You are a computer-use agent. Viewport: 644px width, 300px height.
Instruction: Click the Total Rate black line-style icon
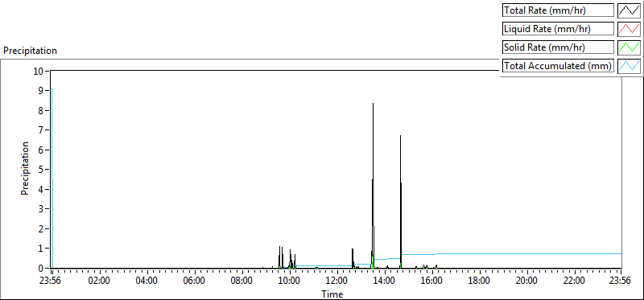coord(630,10)
